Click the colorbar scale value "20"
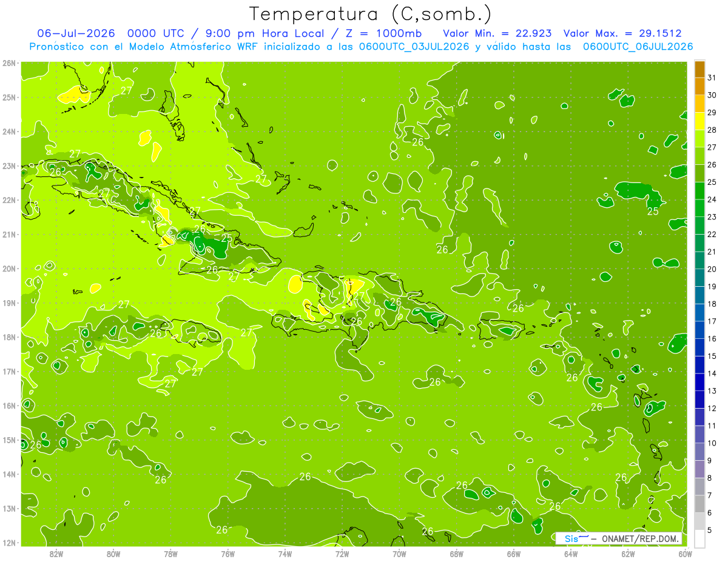 tap(712, 269)
